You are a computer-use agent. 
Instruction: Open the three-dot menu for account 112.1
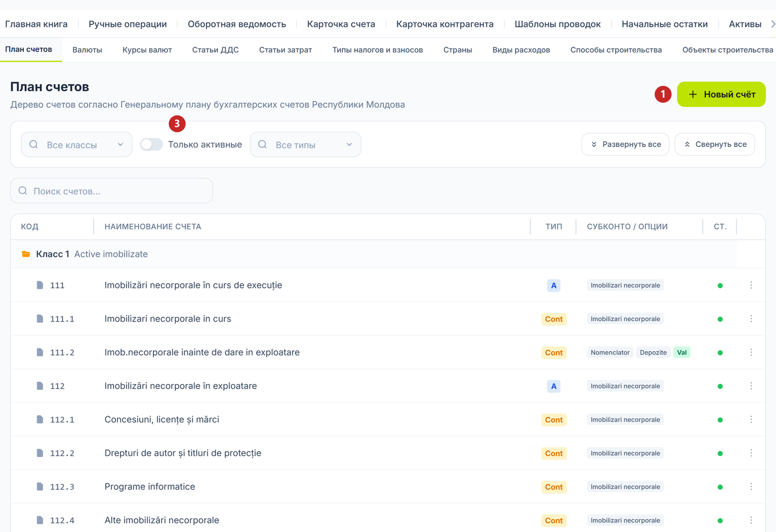click(751, 420)
